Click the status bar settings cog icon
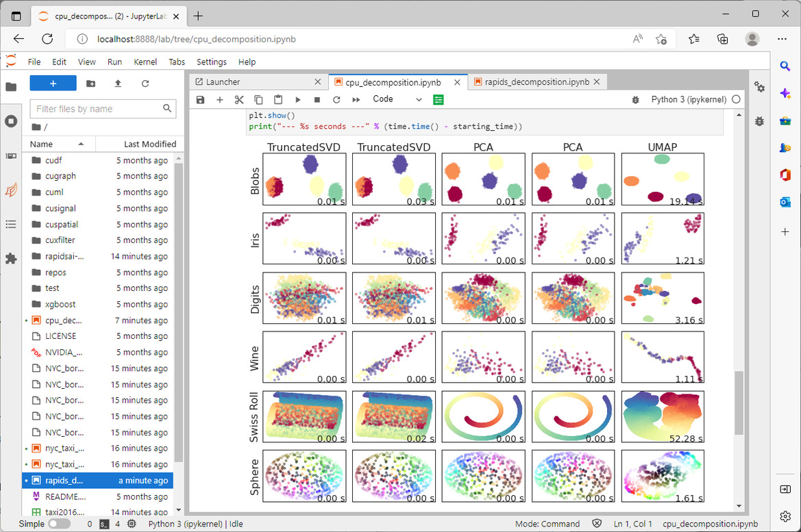This screenshot has width=801, height=532. [132, 524]
